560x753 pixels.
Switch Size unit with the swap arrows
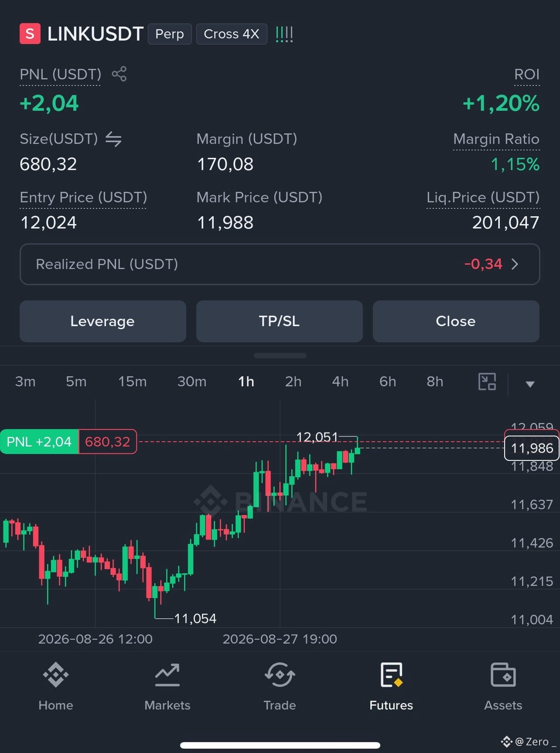[x=113, y=139]
